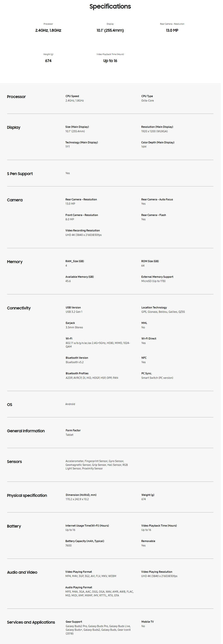The width and height of the screenshot is (223, 644).
Task: Select the Audio and Video heading
Action: click(22, 572)
